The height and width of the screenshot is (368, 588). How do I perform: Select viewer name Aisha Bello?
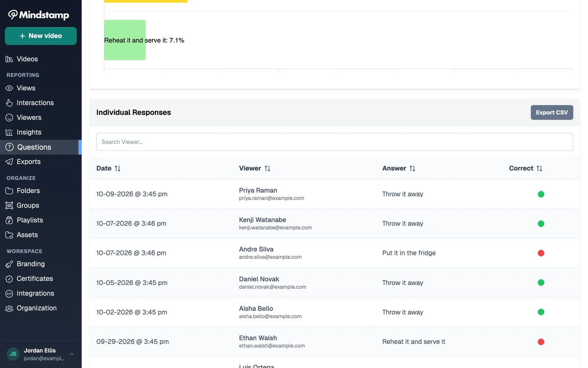coord(256,309)
